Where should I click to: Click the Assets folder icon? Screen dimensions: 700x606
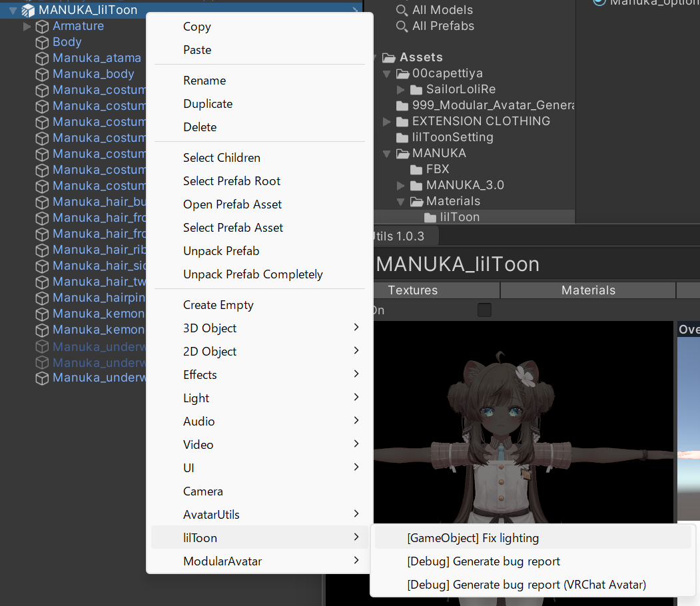[x=389, y=57]
